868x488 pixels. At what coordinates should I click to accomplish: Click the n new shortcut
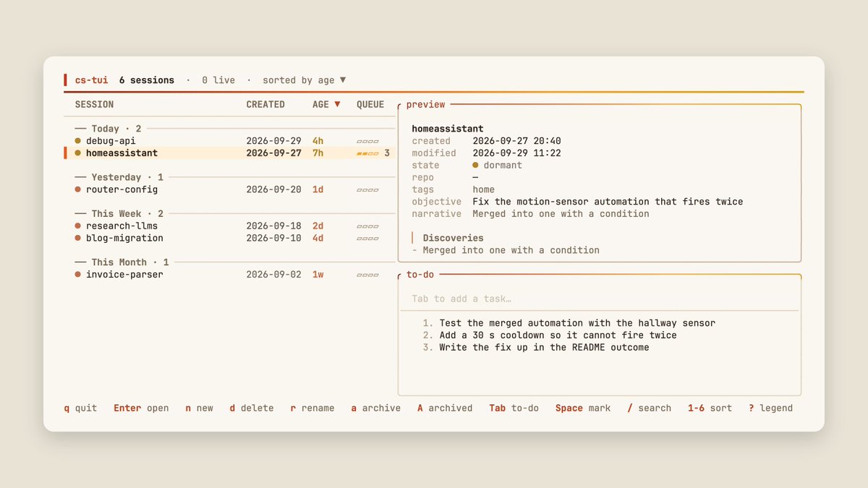[199, 408]
